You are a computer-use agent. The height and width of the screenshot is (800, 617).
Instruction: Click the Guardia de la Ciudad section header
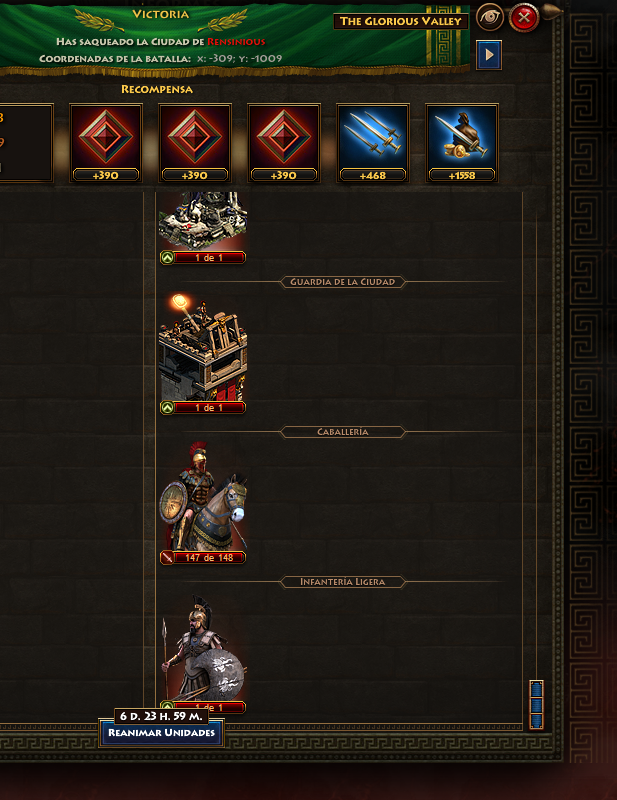(342, 282)
